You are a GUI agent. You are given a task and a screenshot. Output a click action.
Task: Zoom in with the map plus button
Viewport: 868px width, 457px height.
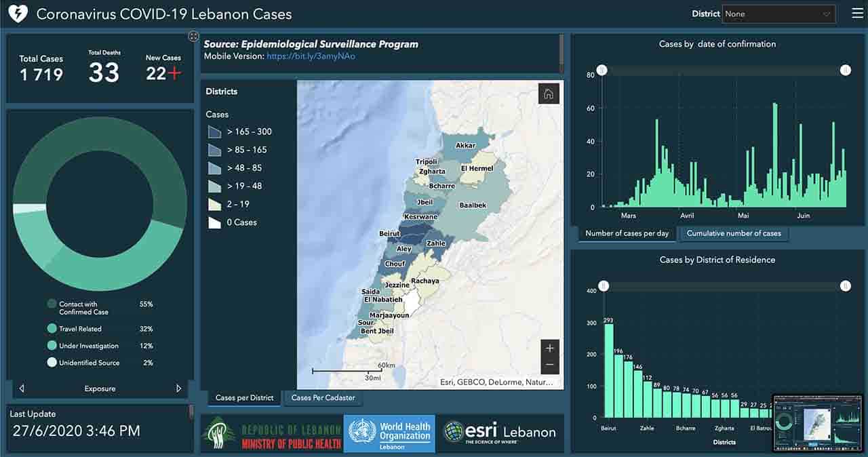click(549, 349)
